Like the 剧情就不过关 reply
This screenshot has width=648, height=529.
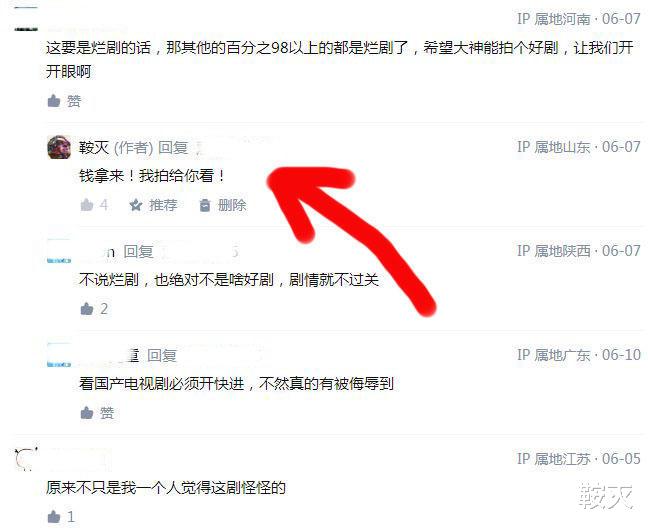click(87, 308)
